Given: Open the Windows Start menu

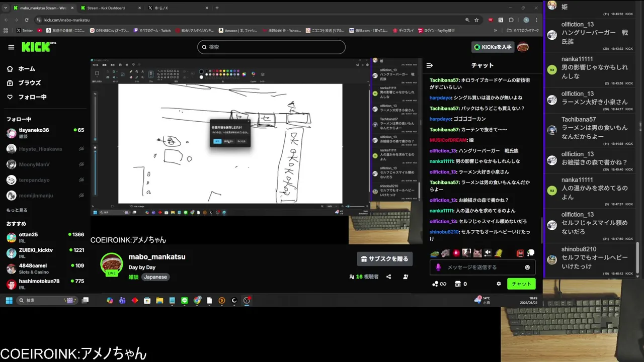Looking at the screenshot, I should (9, 301).
